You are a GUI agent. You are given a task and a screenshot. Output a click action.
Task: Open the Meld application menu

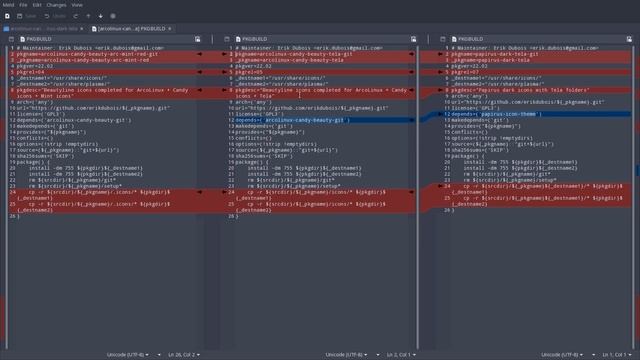8,5
